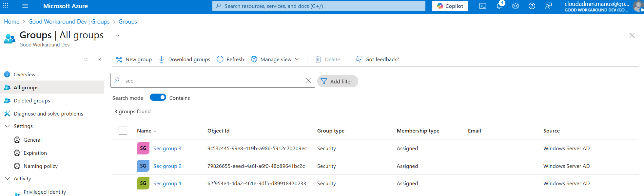Open Deleted groups in the sidebar

[32, 101]
